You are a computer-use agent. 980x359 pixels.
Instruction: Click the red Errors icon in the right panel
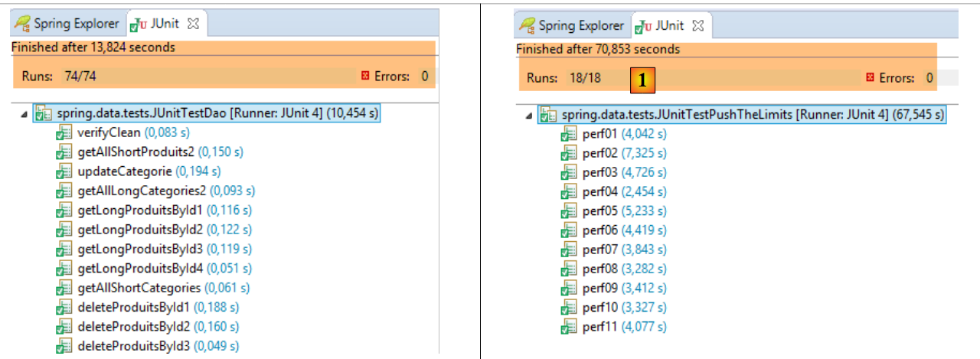(870, 77)
